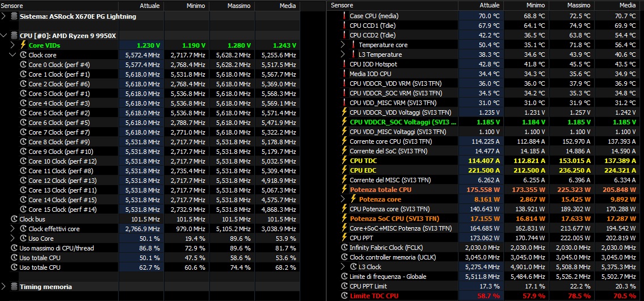
Task: Expand the L3 Temperature row
Action: click(x=343, y=55)
